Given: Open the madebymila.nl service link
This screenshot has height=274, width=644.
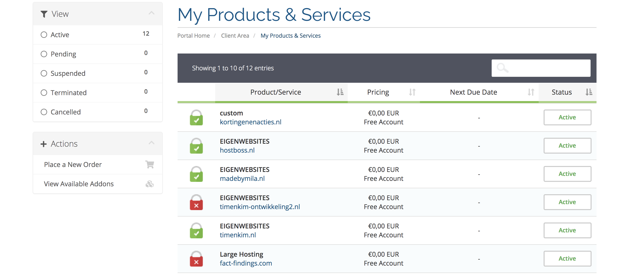Looking at the screenshot, I should pos(242,179).
